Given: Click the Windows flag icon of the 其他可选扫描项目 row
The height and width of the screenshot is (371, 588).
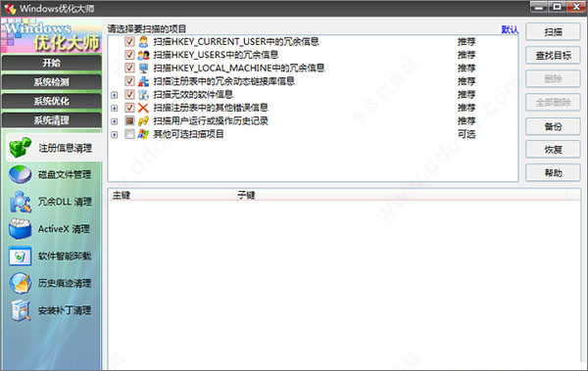Looking at the screenshot, I should click(143, 134).
